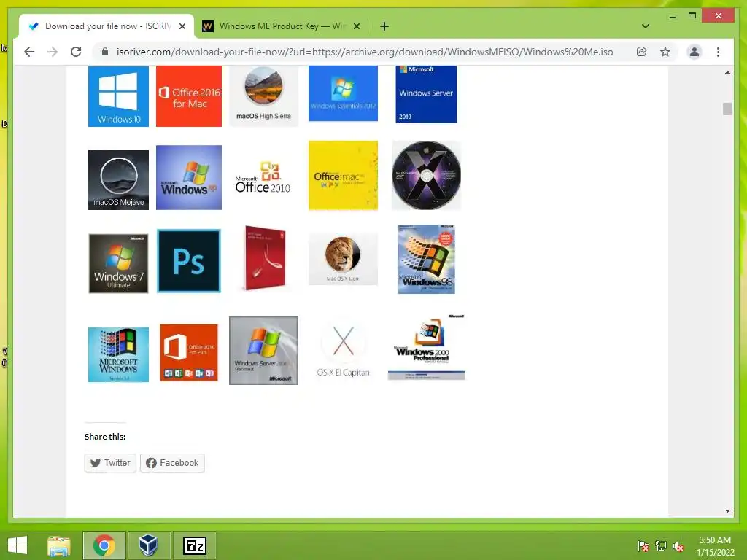The height and width of the screenshot is (560, 747).
Task: Open File Explorer from the taskbar
Action: click(x=59, y=545)
